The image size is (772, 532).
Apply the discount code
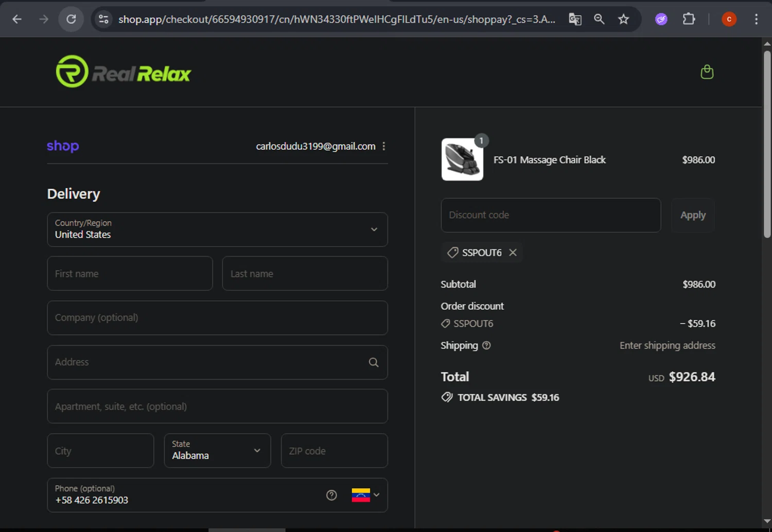tap(693, 215)
